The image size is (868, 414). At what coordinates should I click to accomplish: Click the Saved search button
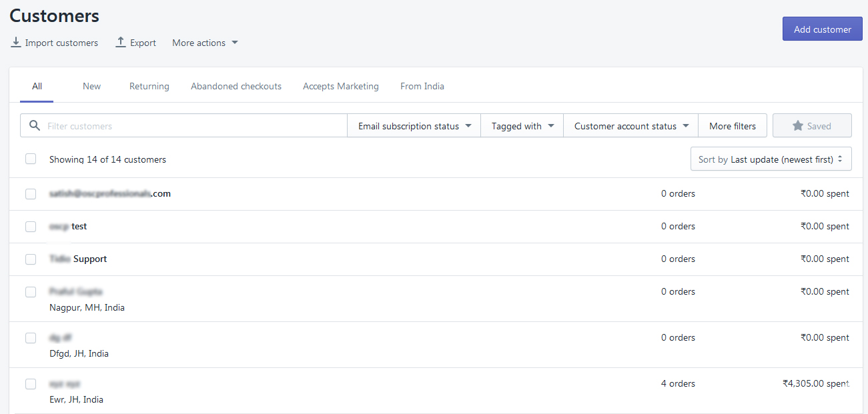click(812, 126)
